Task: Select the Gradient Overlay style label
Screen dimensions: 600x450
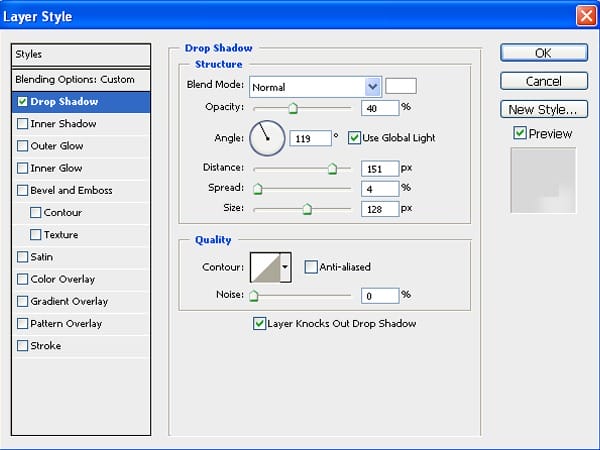Action: click(69, 302)
